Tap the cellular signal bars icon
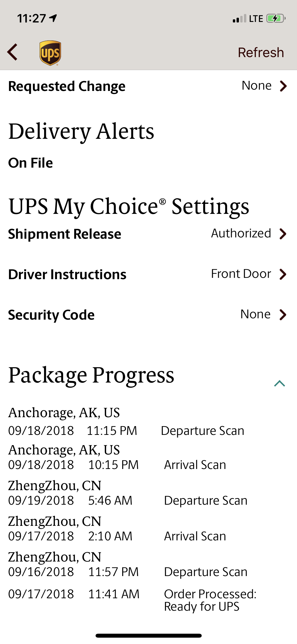 pyautogui.click(x=239, y=19)
